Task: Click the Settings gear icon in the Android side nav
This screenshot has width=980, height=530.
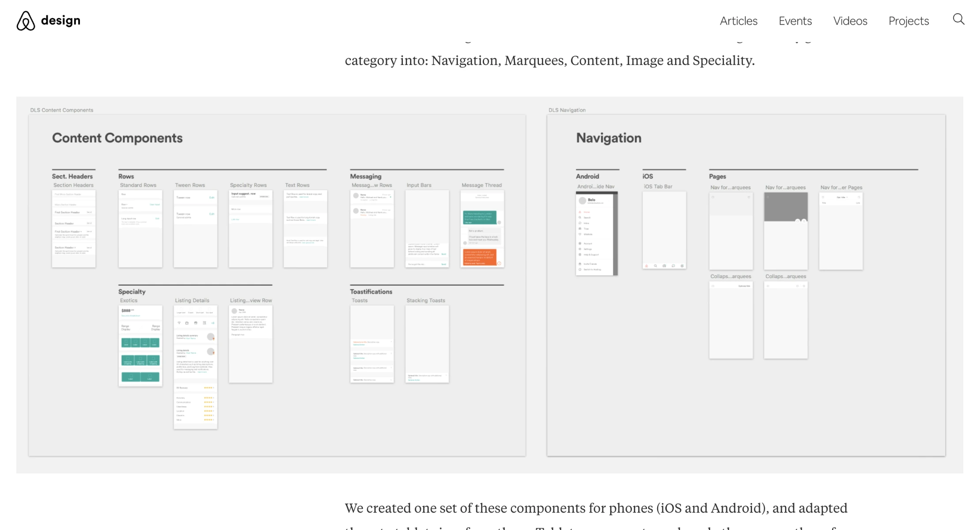Action: tap(580, 249)
